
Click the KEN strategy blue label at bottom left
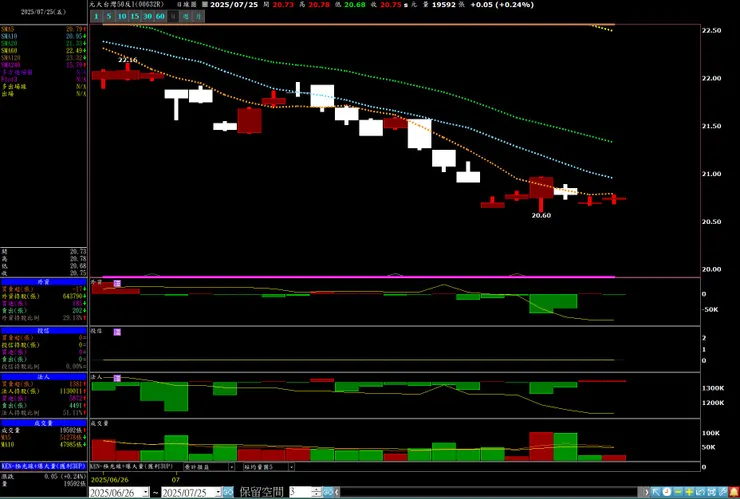(x=43, y=466)
